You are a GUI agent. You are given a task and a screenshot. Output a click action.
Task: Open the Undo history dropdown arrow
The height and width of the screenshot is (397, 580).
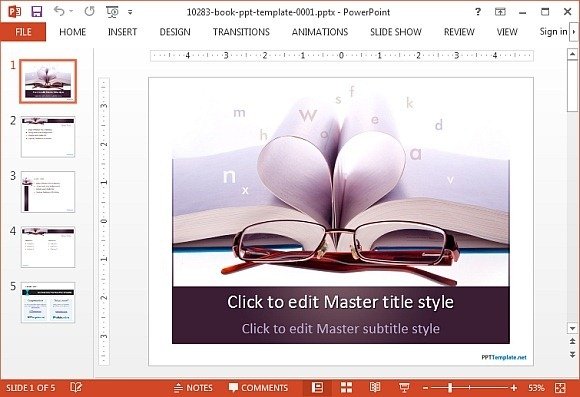[x=71, y=11]
